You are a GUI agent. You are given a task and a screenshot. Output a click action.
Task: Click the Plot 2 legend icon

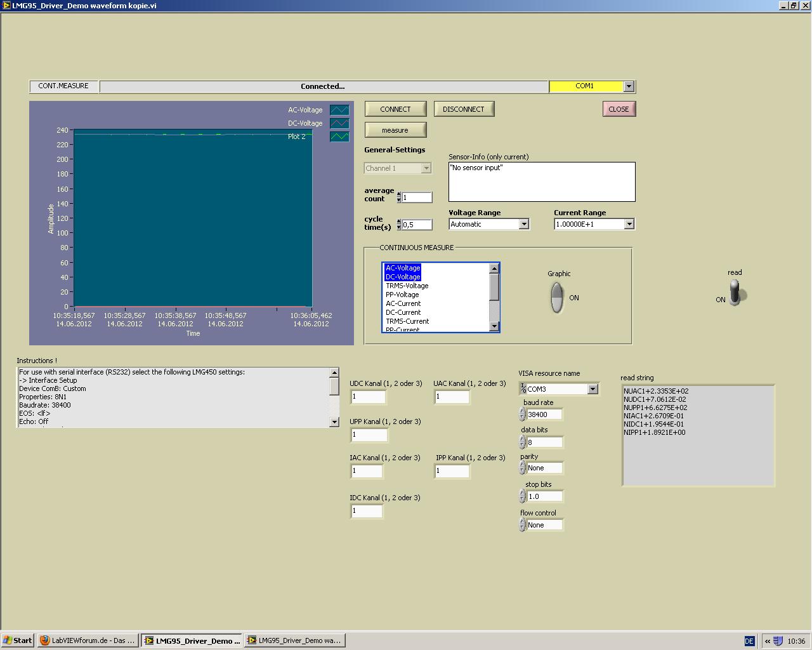339,136
